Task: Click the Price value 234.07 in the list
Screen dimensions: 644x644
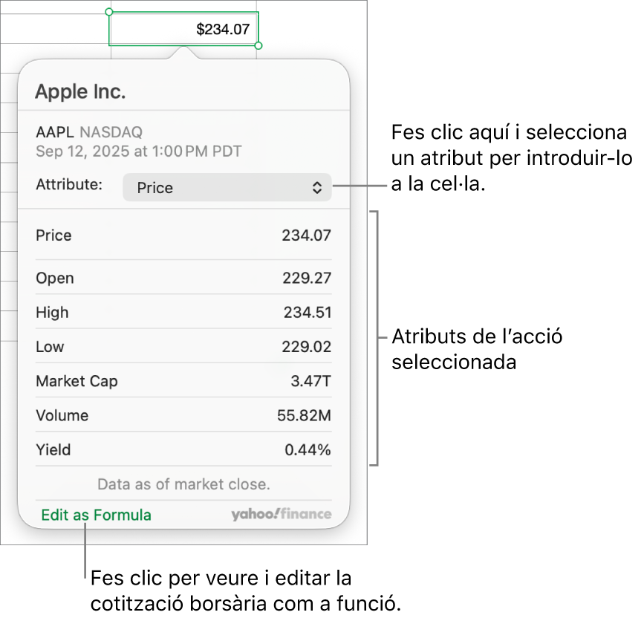Action: 306,235
